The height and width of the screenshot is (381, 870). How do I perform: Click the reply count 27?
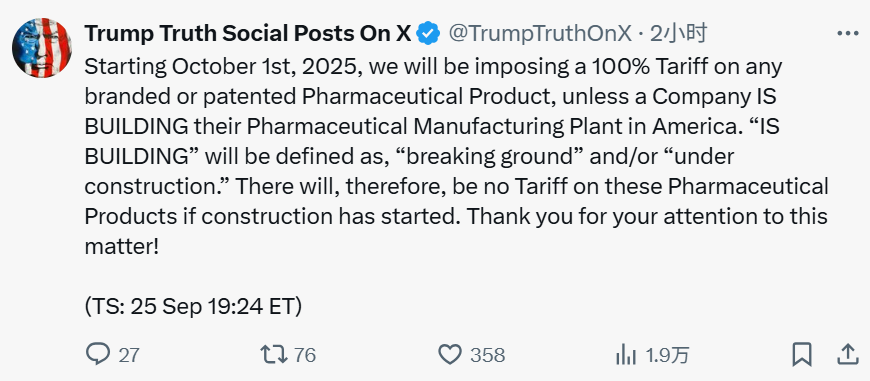(129, 354)
